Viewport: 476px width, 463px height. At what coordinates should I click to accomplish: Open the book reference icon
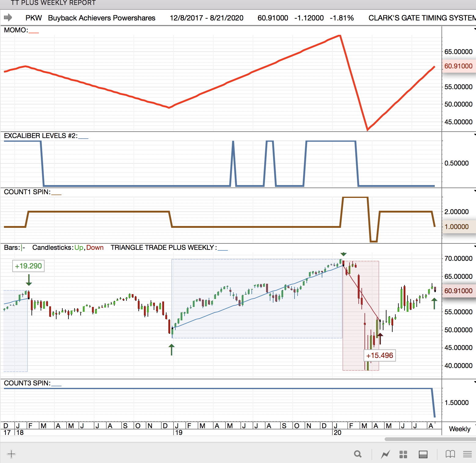tap(450, 454)
